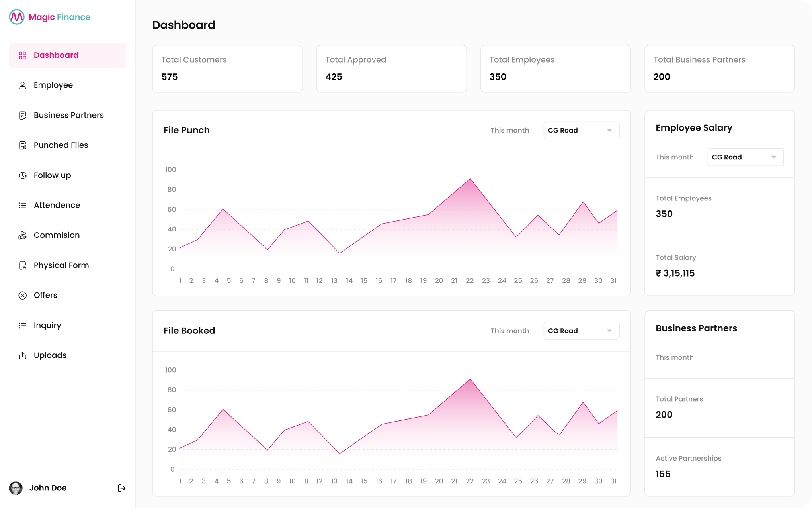This screenshot has height=508, width=812.
Task: Open the Business Partners menu item
Action: [x=68, y=115]
